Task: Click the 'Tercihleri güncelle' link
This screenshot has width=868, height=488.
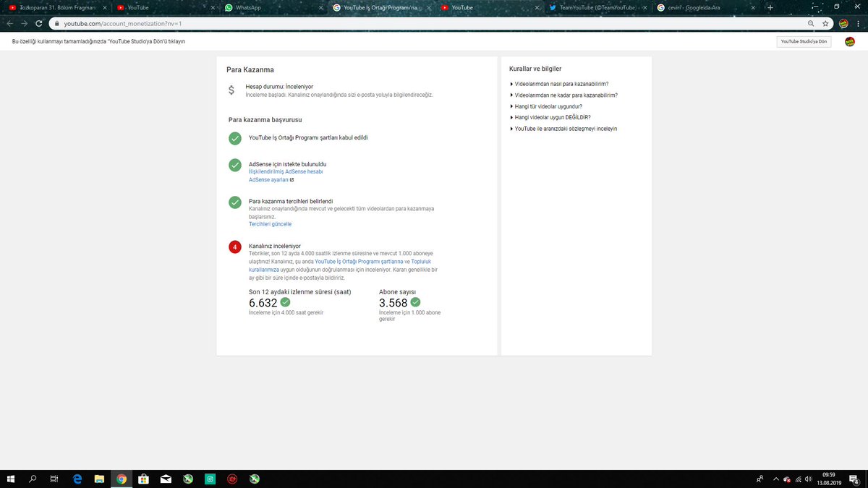Action: coord(270,224)
